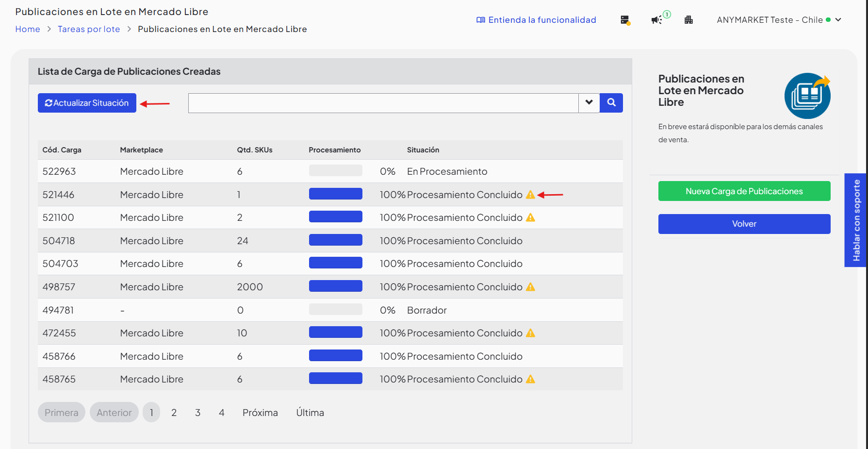
Task: Open Entienda la funcionalidad link
Action: [536, 20]
